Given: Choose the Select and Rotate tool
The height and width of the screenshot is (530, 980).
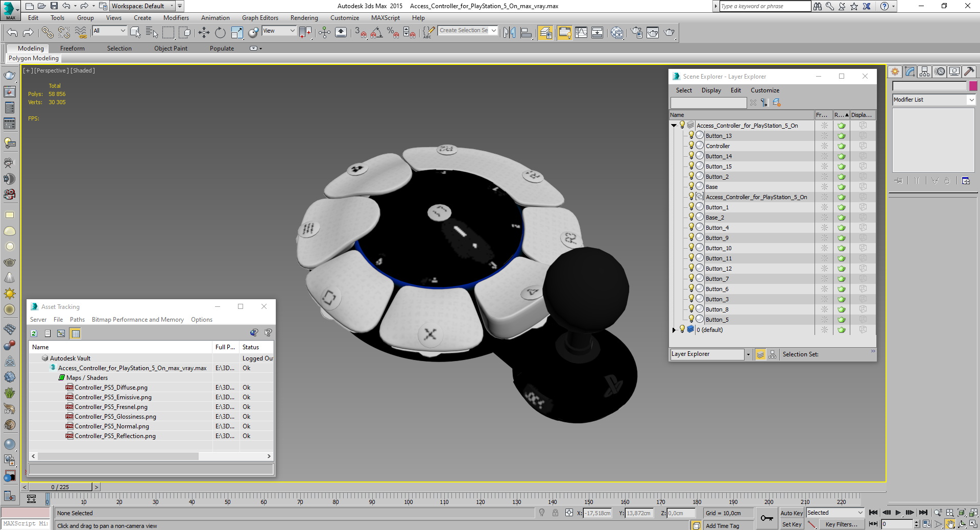Looking at the screenshot, I should (220, 33).
